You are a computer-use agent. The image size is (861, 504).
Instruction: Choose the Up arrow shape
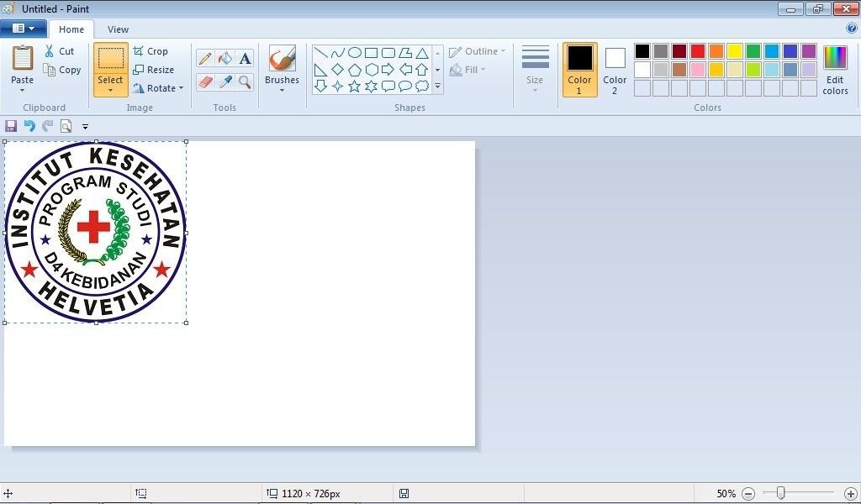pyautogui.click(x=422, y=70)
